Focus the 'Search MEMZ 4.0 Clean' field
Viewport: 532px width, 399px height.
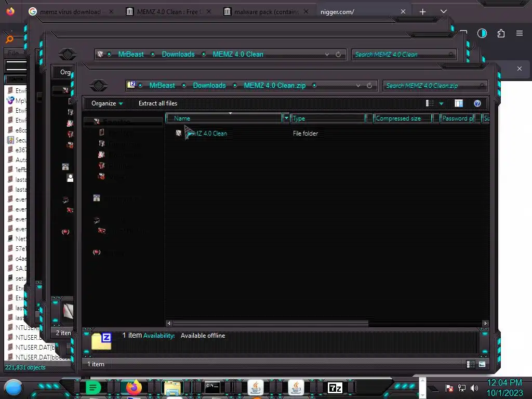pyautogui.click(x=404, y=54)
